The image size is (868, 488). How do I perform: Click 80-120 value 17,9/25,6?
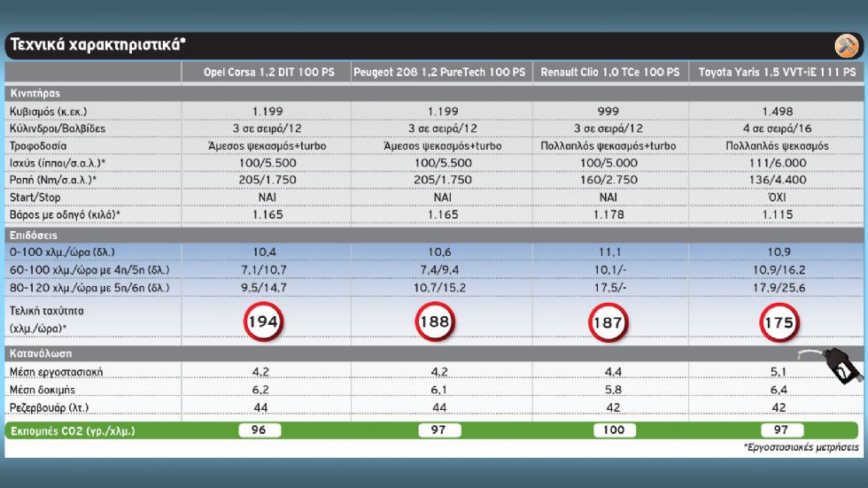click(x=779, y=288)
